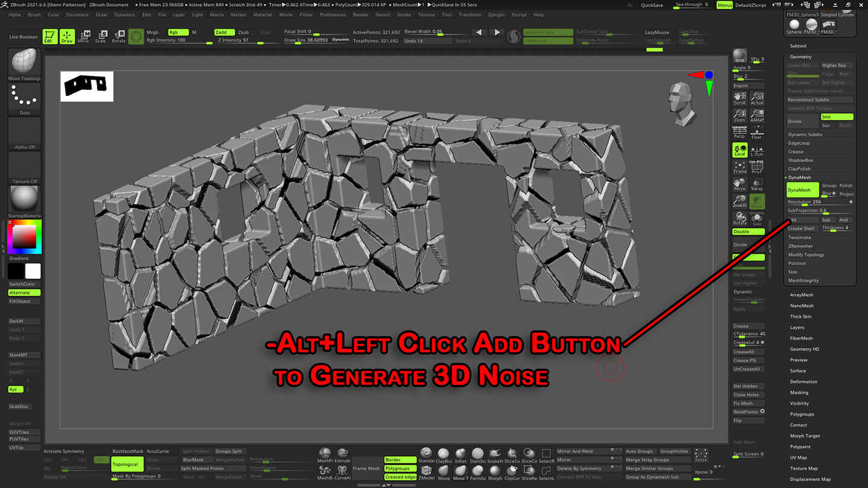Select the DamStandard brush
The height and width of the screenshot is (488, 868).
(477, 453)
